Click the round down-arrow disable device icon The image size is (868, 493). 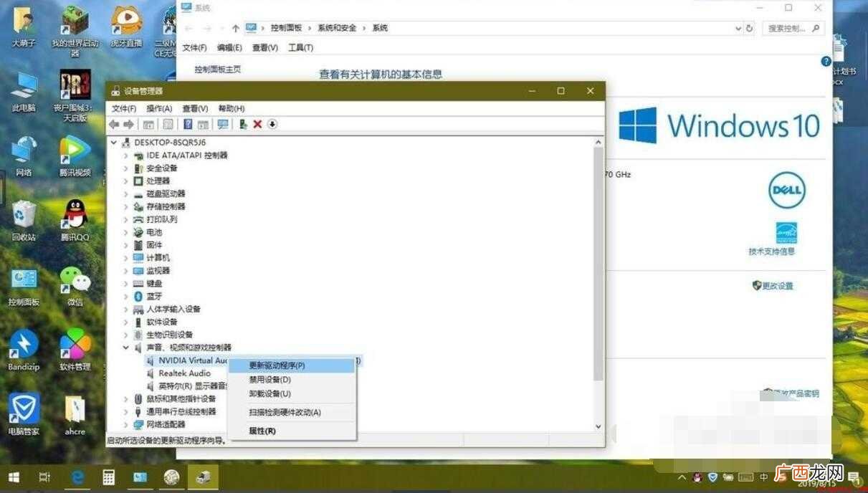[x=272, y=124]
